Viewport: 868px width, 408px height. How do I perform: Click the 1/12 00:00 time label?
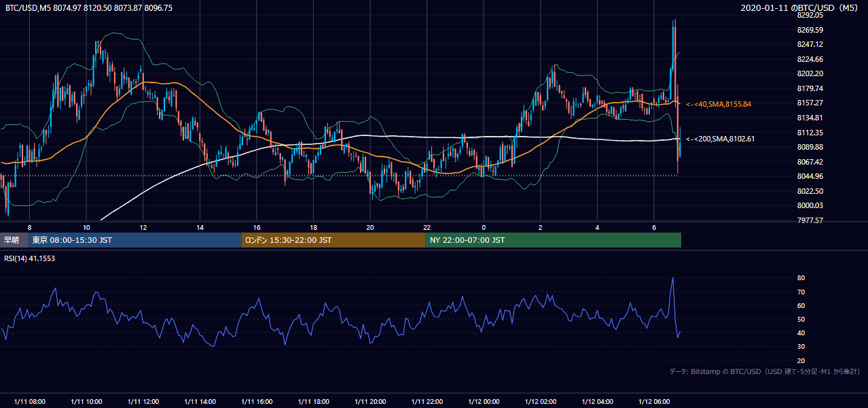tap(484, 401)
